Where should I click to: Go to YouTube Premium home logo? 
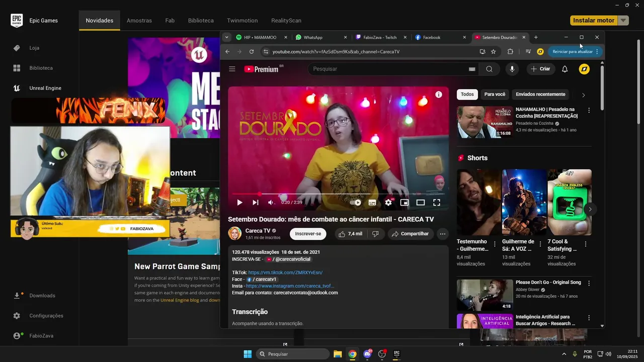(x=261, y=69)
